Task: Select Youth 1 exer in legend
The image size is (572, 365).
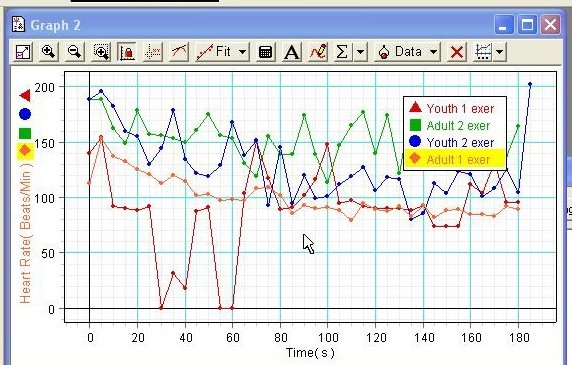Action: tap(455, 108)
